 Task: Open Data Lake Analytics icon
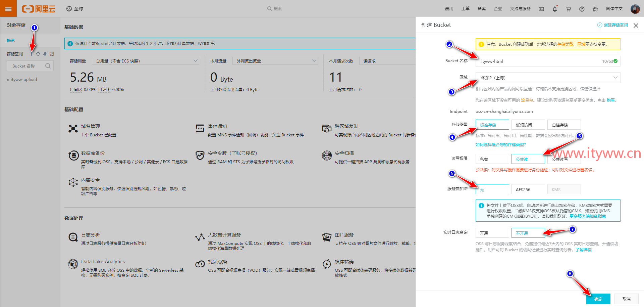point(73,264)
